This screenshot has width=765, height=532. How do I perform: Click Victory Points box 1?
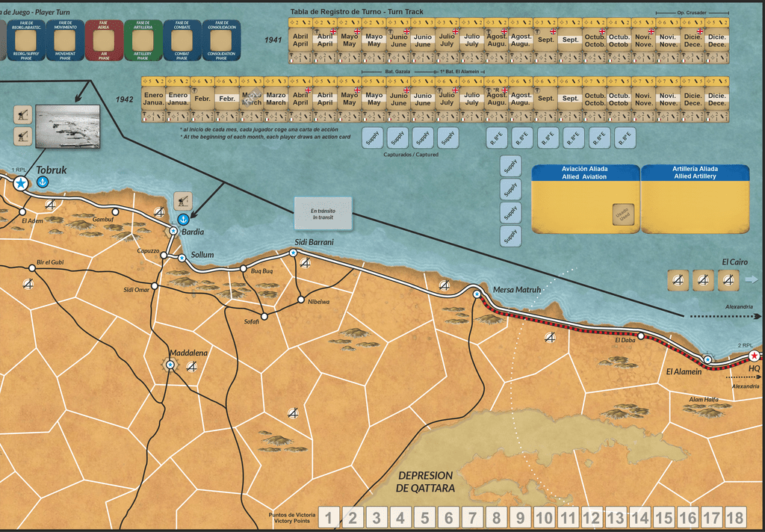pos(329,517)
